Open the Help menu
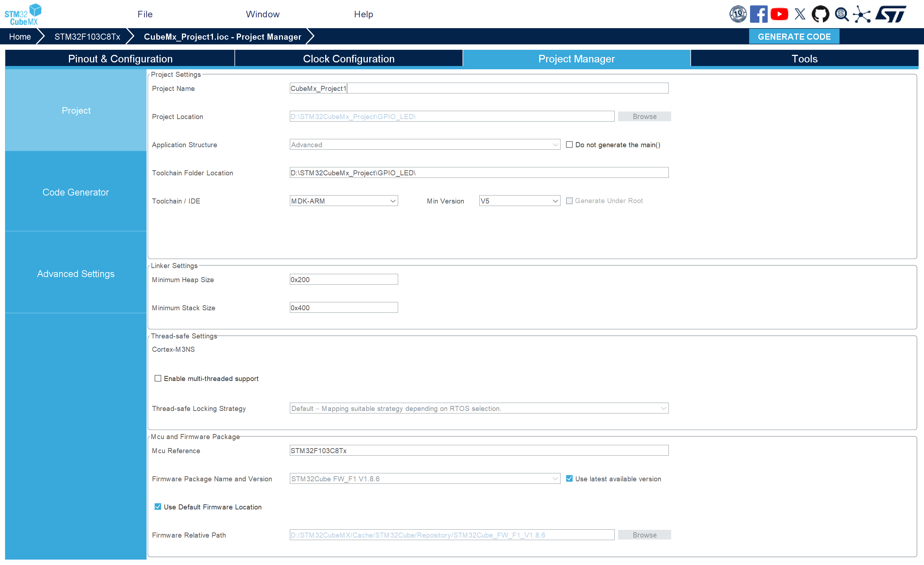Viewport: 924px width, 565px height. [x=363, y=14]
